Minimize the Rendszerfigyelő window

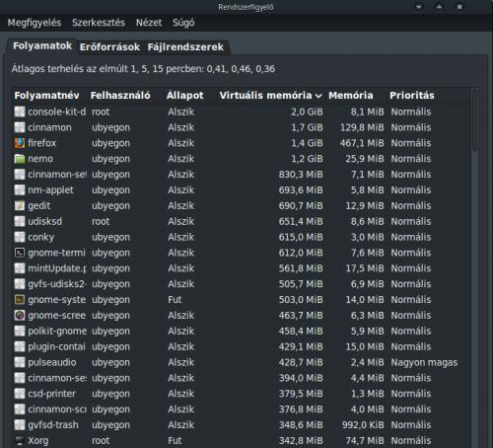pos(419,7)
